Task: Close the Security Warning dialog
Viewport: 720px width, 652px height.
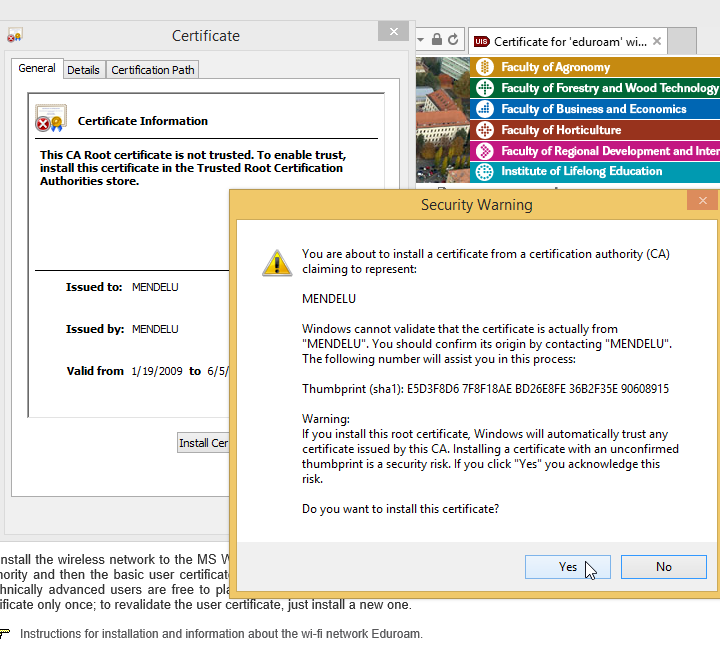Action: pyautogui.click(x=703, y=201)
